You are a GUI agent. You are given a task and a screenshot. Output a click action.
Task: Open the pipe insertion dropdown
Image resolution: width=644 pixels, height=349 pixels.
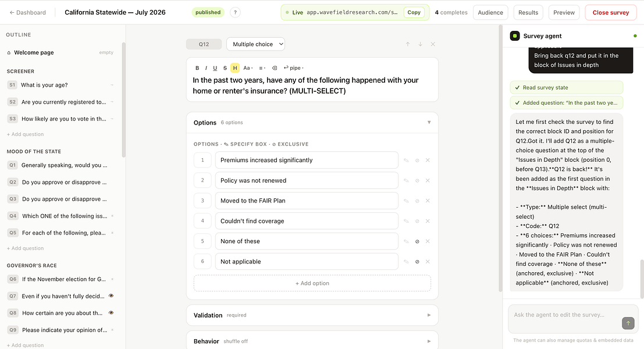tap(293, 68)
